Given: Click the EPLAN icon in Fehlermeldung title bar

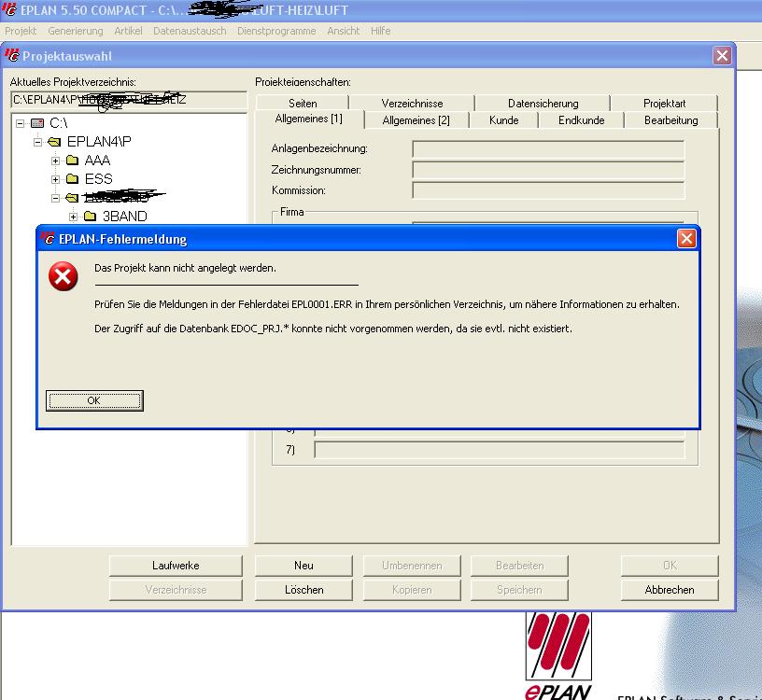Looking at the screenshot, I should coord(49,239).
